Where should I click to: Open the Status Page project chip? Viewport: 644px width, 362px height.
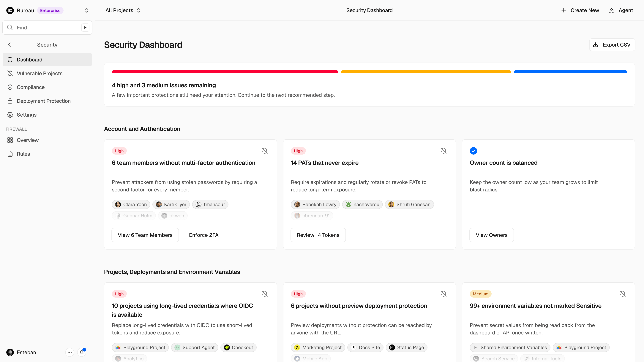406,347
